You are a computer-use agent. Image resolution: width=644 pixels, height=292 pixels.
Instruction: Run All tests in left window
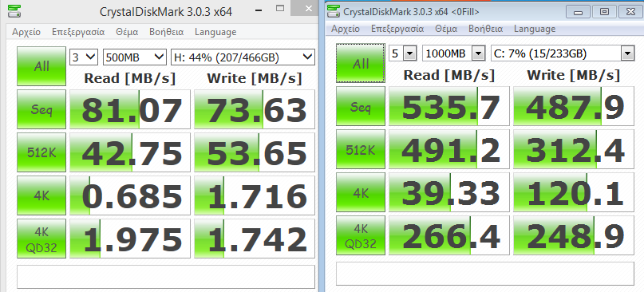41,66
